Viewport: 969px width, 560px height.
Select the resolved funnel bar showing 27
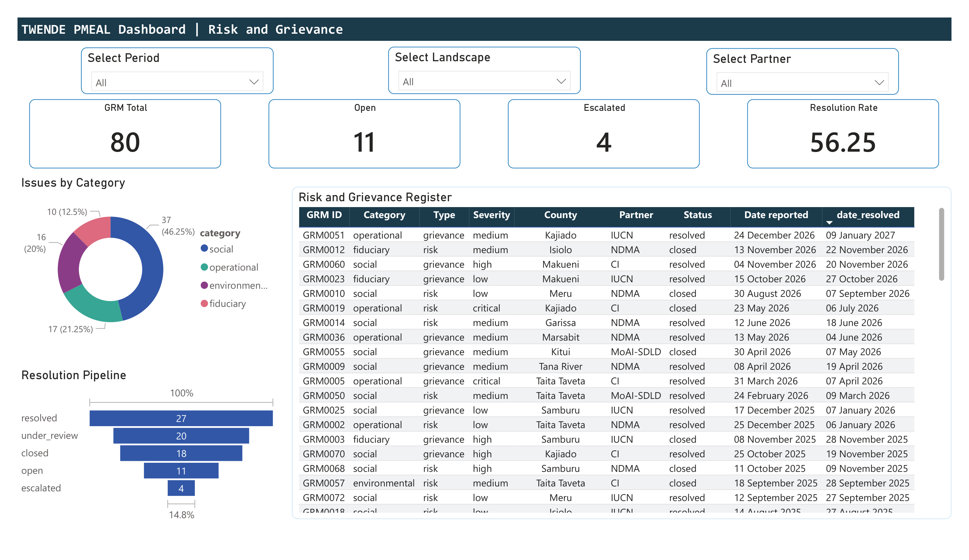(x=181, y=418)
